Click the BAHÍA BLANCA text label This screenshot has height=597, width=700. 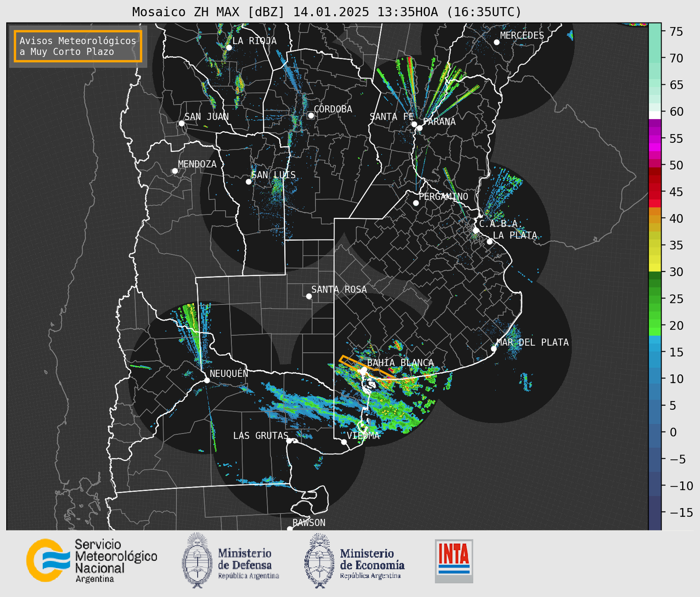(400, 363)
